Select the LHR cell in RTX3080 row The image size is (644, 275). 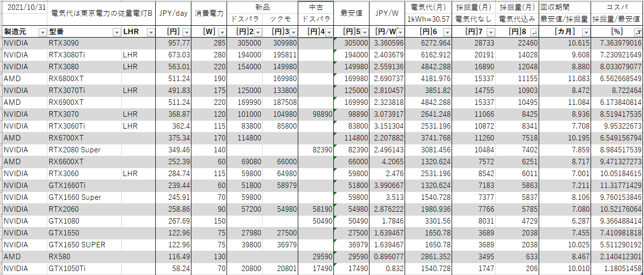pyautogui.click(x=139, y=67)
